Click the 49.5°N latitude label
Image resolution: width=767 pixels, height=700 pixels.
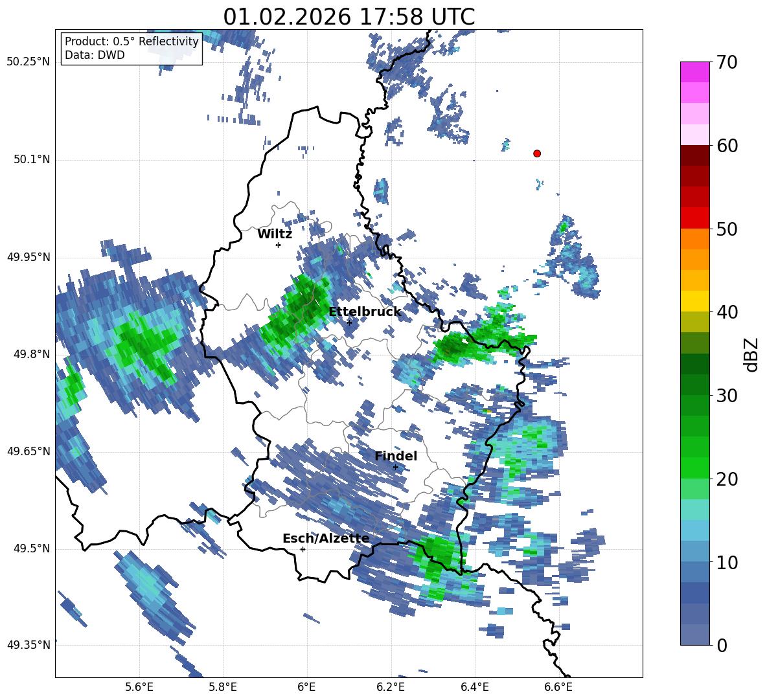pos(32,548)
